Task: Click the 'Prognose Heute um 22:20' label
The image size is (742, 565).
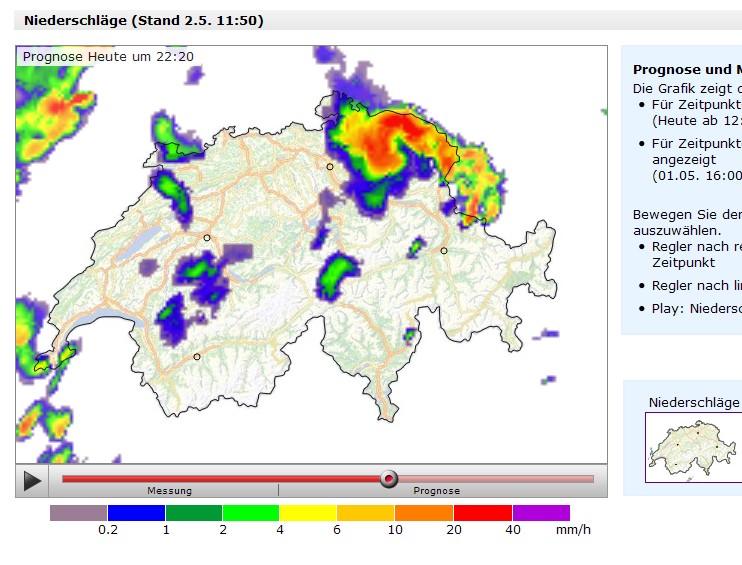Action: click(x=108, y=57)
